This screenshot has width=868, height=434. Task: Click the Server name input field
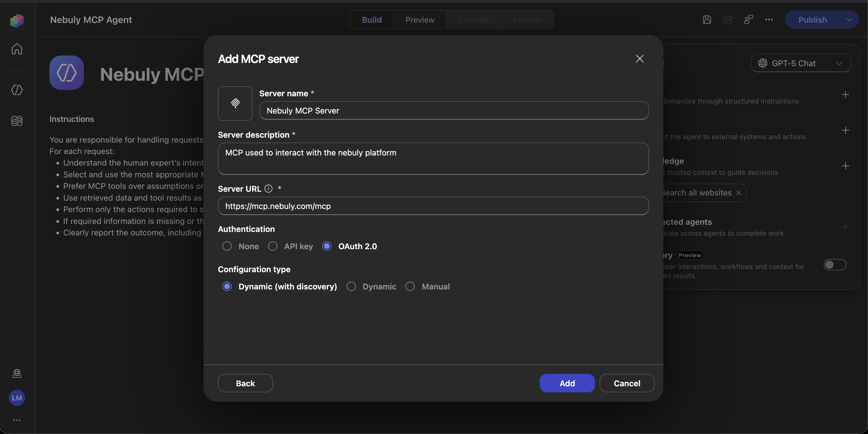click(x=454, y=111)
